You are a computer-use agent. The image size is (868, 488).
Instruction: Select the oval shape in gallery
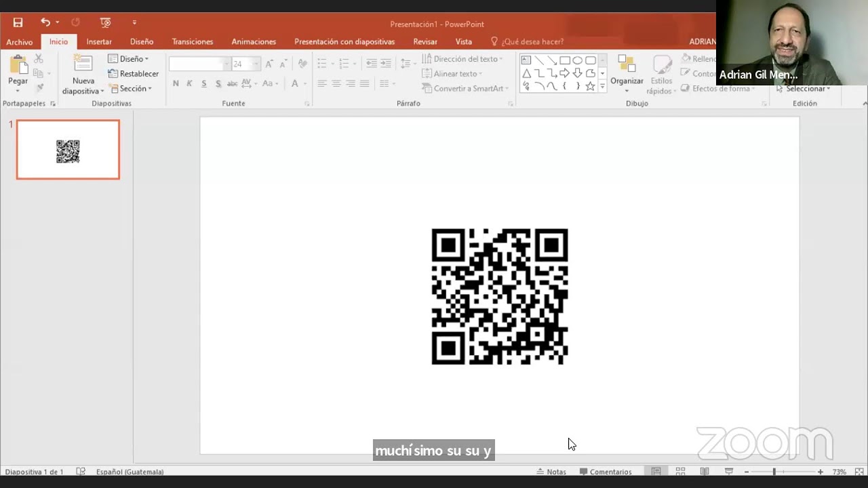pyautogui.click(x=578, y=60)
